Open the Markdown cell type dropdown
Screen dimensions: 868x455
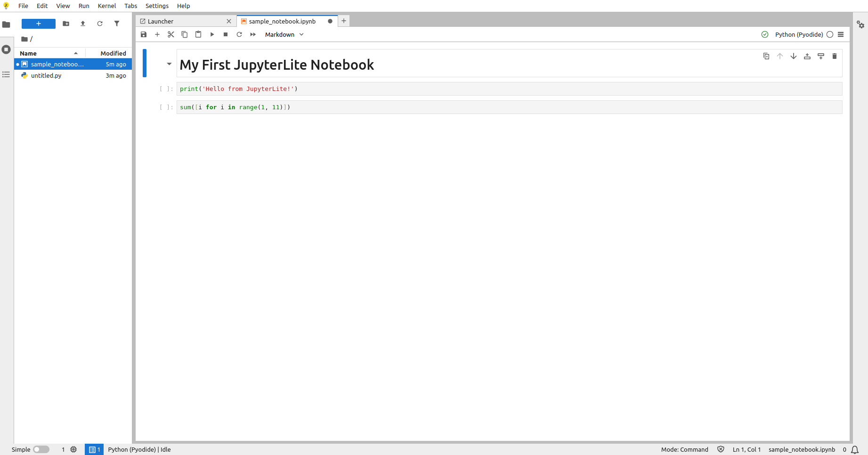[284, 34]
